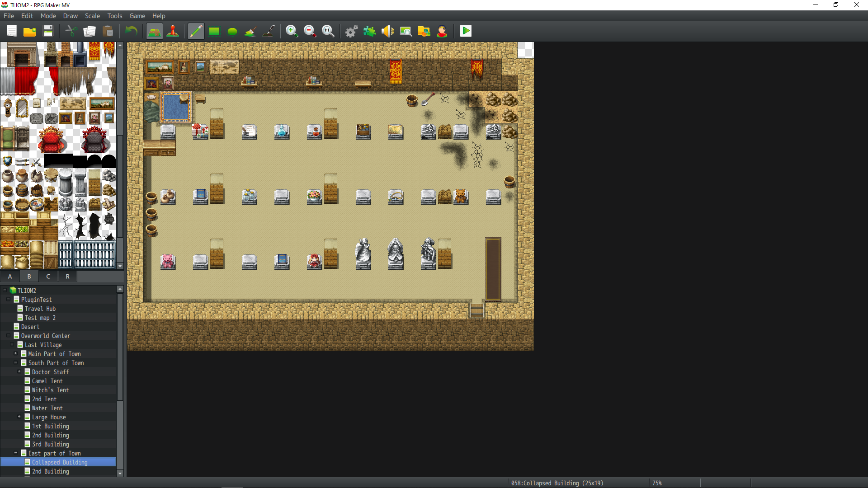Open the Game menu
Viewport: 868px width, 488px height.
coord(137,16)
